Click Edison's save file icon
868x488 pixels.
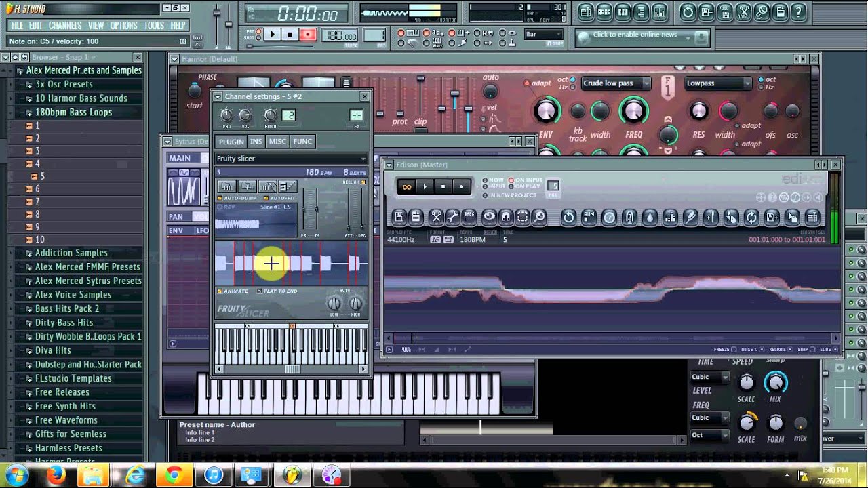399,217
